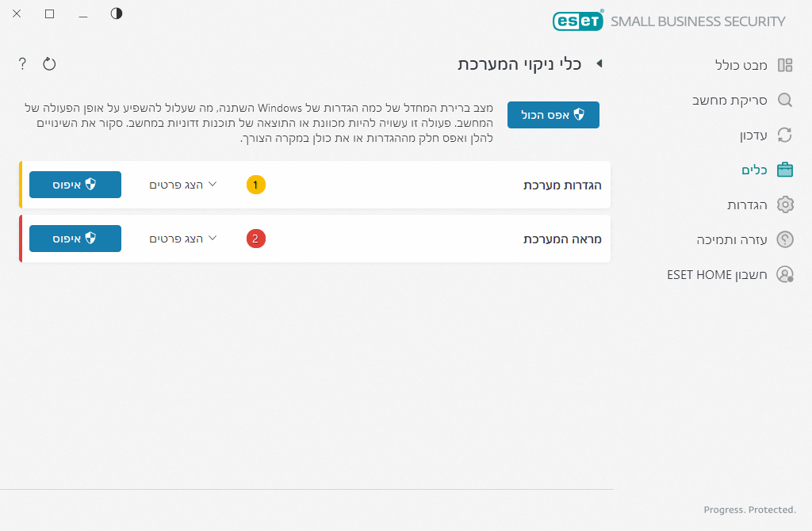Click איפוס next to מראה המערכת
Screen dimensions: 812x531
(75, 239)
